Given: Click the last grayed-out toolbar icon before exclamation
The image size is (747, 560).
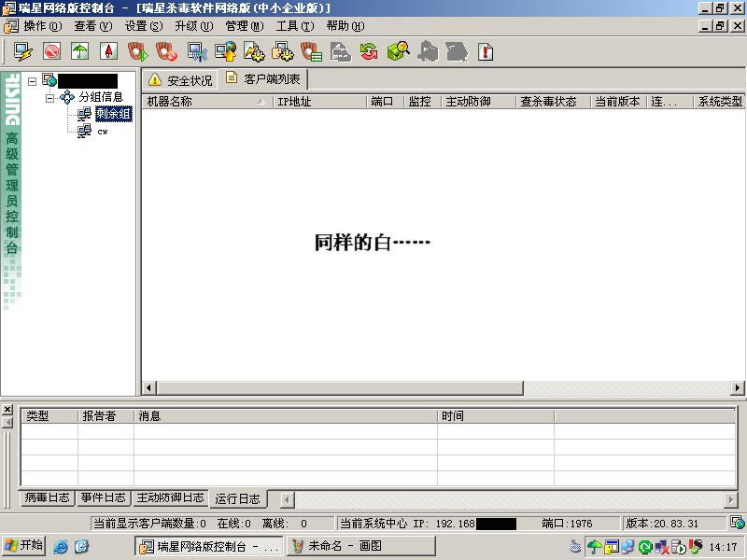Looking at the screenshot, I should click(x=457, y=51).
